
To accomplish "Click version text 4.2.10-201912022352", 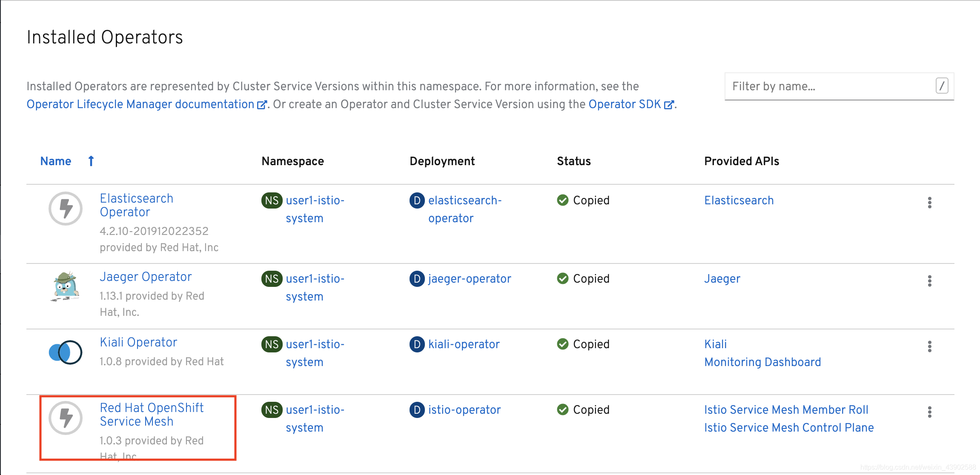I will click(154, 231).
